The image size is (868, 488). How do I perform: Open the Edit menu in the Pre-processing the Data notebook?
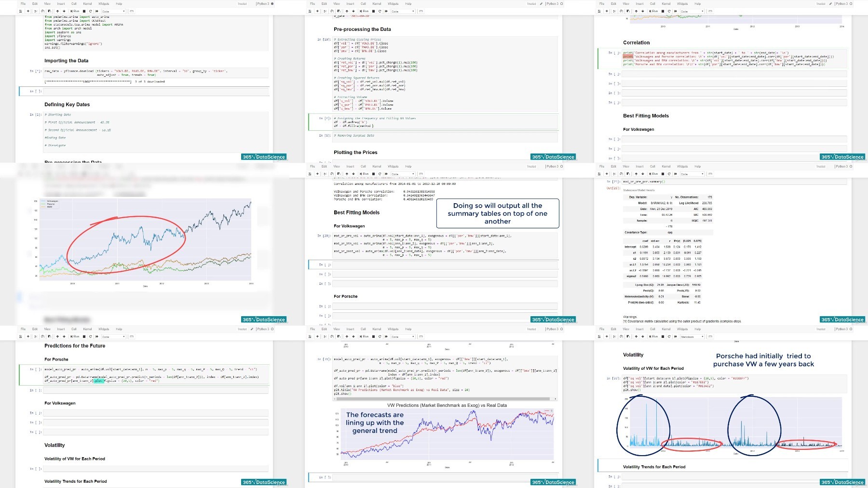point(324,4)
